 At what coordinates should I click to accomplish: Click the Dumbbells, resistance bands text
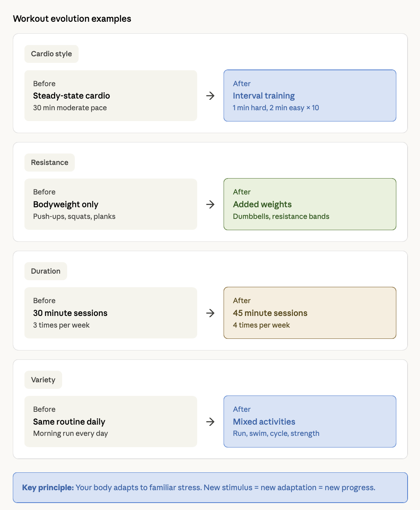tap(281, 217)
